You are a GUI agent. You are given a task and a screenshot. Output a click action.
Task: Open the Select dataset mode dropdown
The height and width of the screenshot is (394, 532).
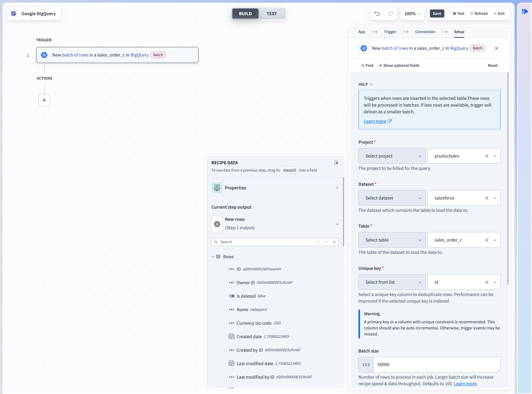click(x=392, y=198)
